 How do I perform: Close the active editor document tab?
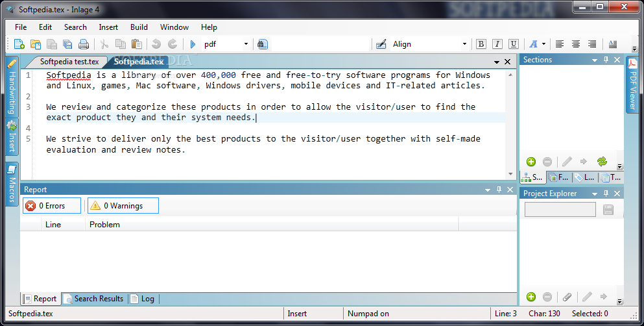tap(508, 62)
